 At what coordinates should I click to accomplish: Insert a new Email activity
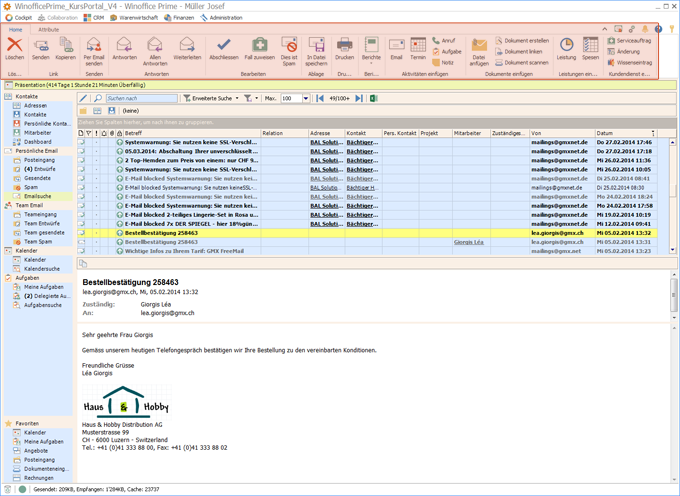[x=396, y=48]
